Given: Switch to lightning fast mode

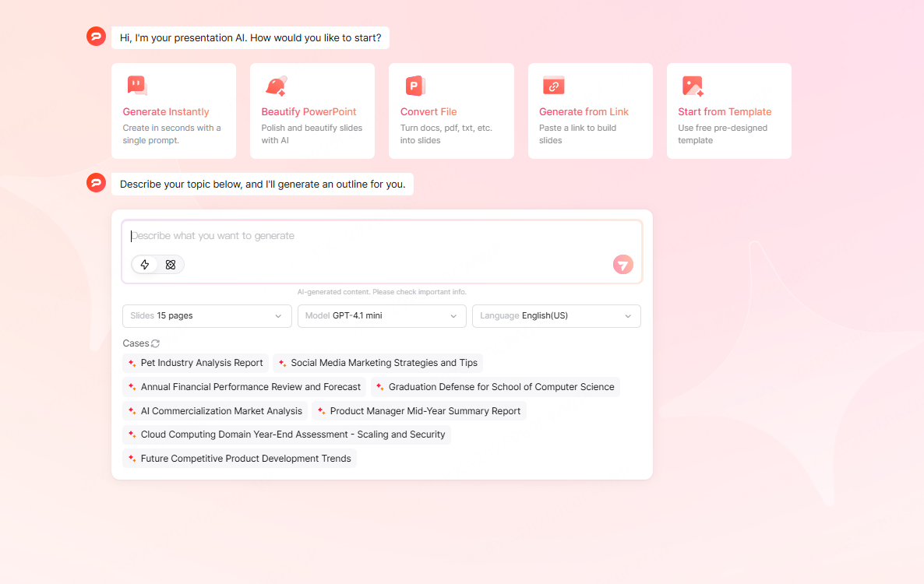Looking at the screenshot, I should (145, 265).
